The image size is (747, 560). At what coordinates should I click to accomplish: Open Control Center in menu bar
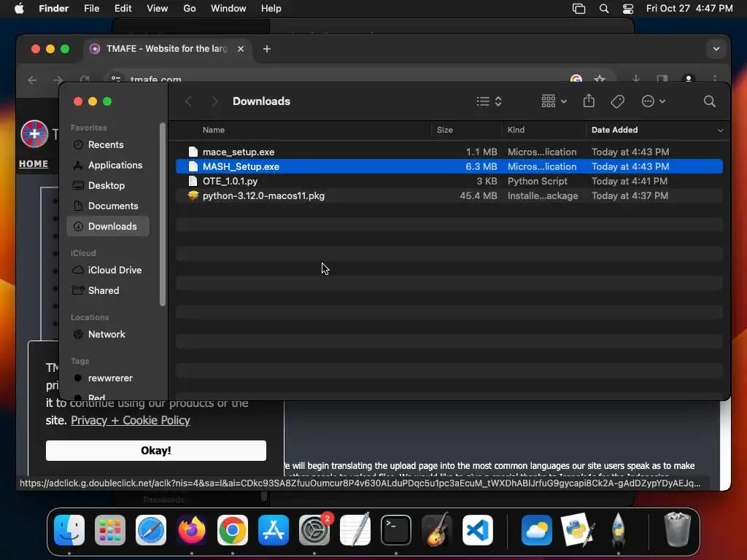[x=628, y=9]
